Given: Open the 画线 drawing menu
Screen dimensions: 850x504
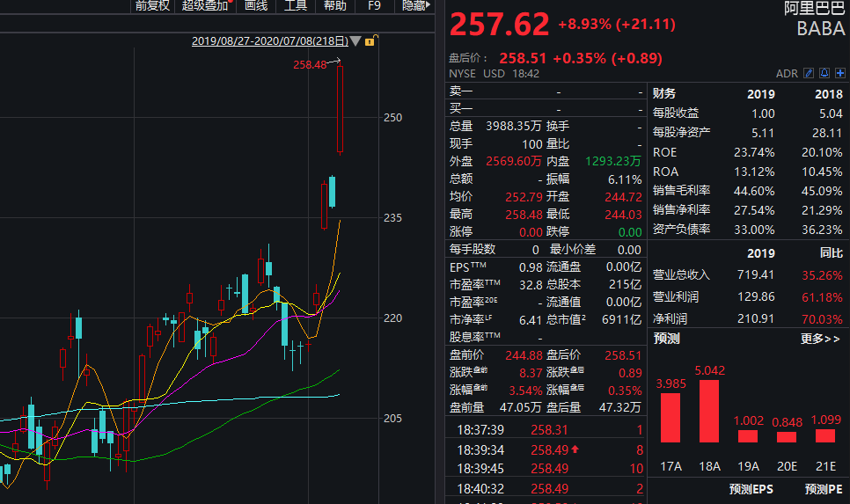Looking at the screenshot, I should [256, 5].
